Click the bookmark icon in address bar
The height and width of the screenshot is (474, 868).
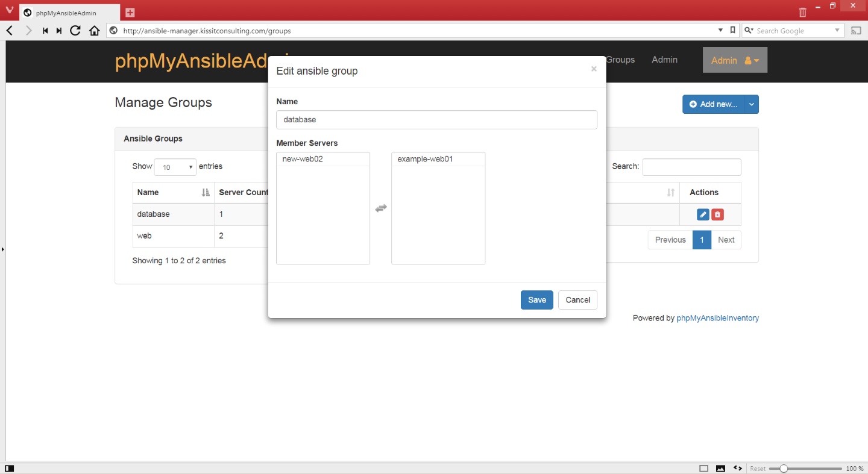(x=732, y=30)
